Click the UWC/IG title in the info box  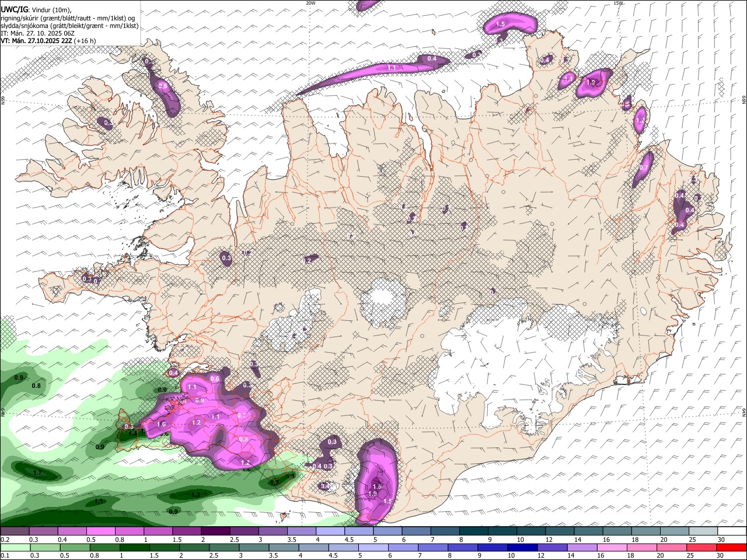14,9
